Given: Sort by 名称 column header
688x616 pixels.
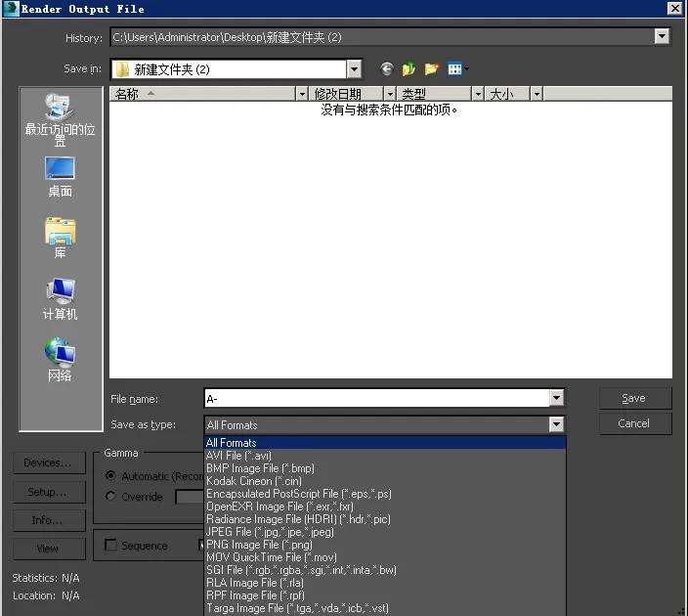Looking at the screenshot, I should (x=203, y=94).
